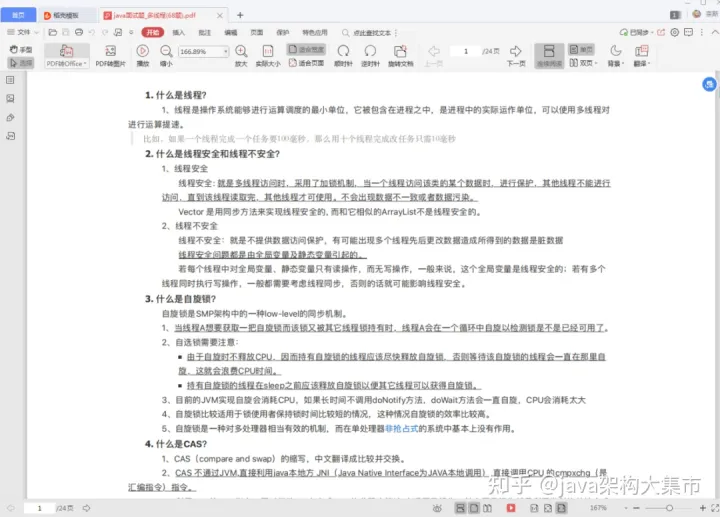Screen dimensions: 720x517
Task: Rotate page clockwise (顺时针)
Action: tap(343, 56)
